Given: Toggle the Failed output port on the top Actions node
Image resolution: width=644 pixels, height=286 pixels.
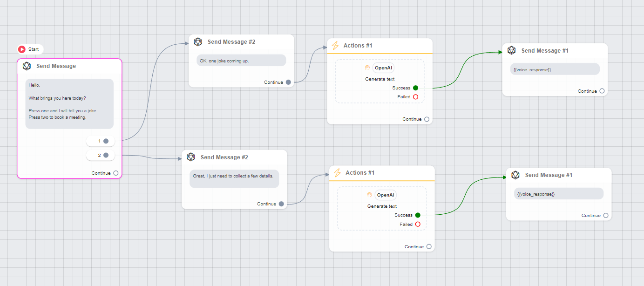Looking at the screenshot, I should tap(416, 96).
